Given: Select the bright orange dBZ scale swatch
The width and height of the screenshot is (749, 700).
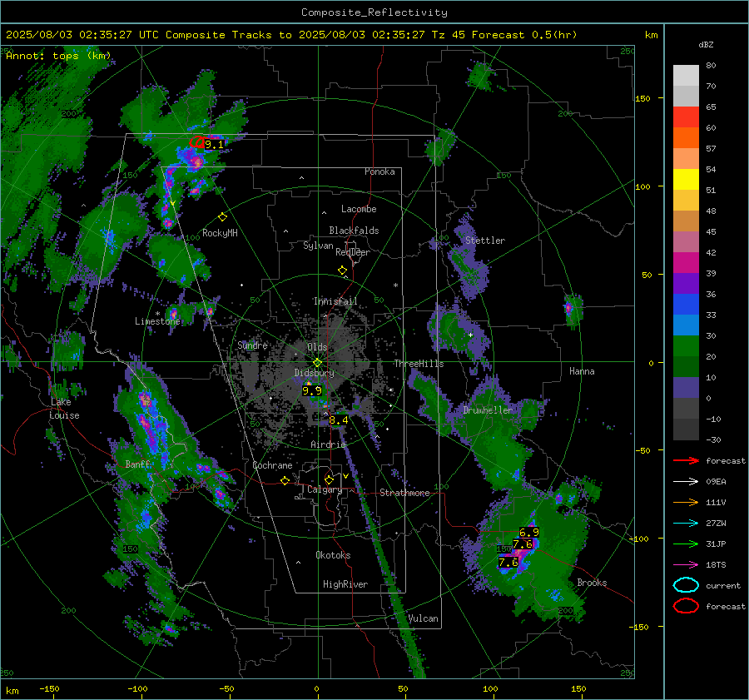Looking at the screenshot, I should point(686,138).
